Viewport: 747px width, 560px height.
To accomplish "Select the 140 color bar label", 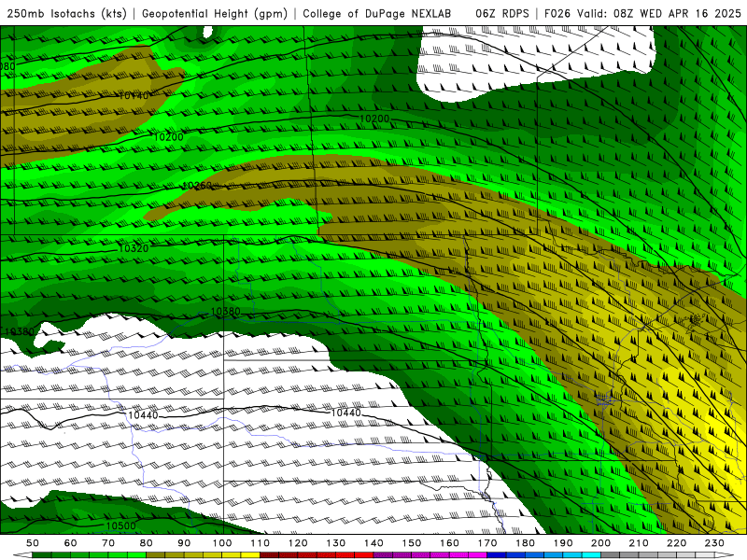I will [x=373, y=543].
